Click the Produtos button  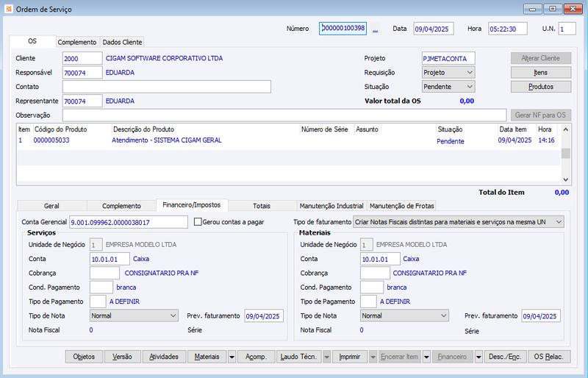click(541, 87)
